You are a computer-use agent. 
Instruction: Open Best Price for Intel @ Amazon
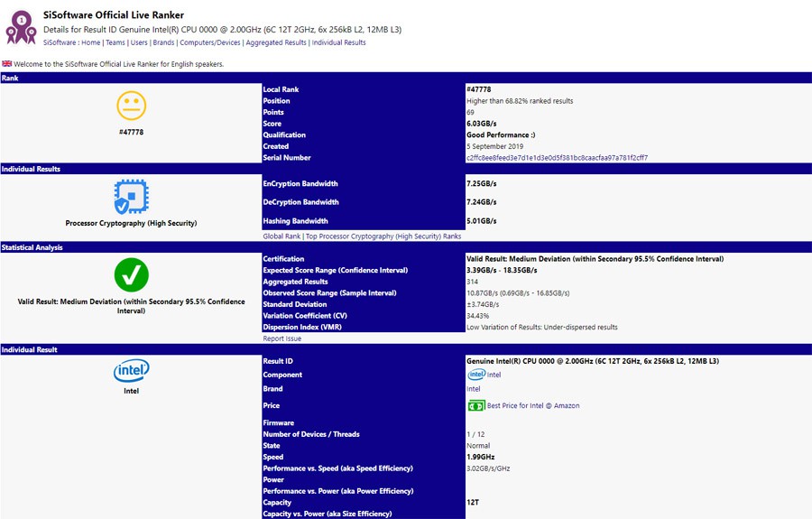click(533, 405)
